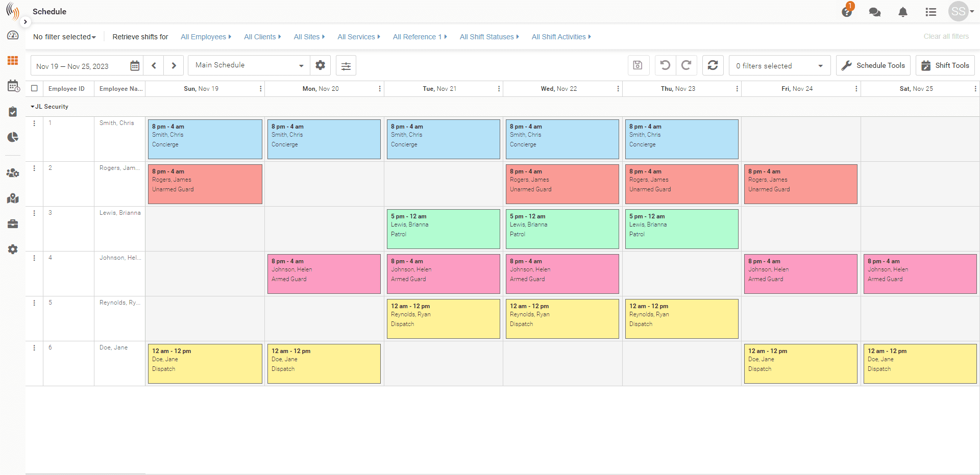Click the calendar date picker icon
The width and height of the screenshot is (980, 475).
point(135,66)
